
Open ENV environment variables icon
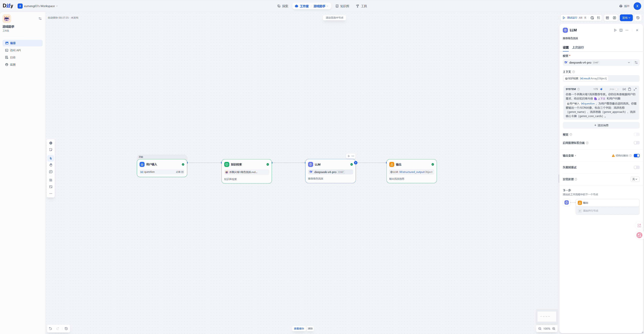pyautogui.click(x=607, y=18)
